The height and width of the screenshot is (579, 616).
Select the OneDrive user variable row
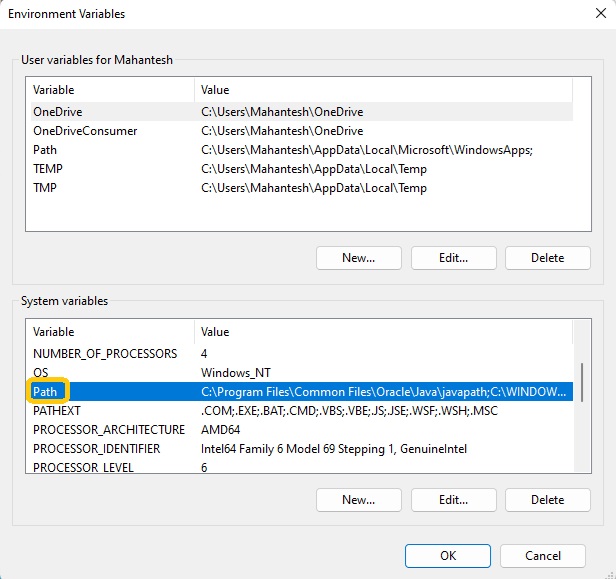point(302,112)
